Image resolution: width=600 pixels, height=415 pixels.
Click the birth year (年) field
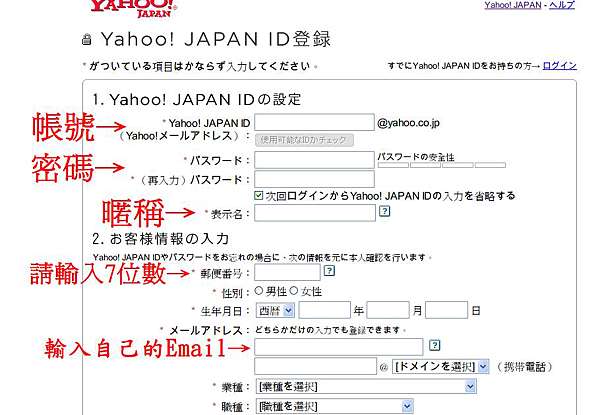tap(324, 310)
